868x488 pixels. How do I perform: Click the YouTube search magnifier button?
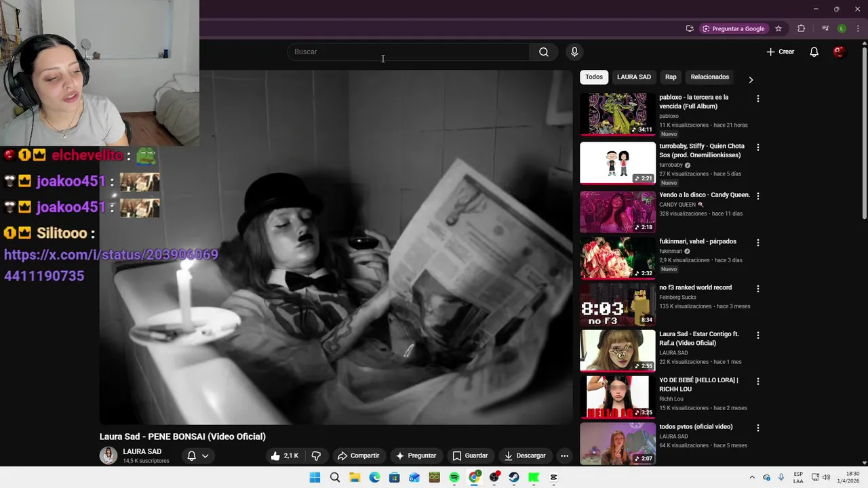click(544, 52)
